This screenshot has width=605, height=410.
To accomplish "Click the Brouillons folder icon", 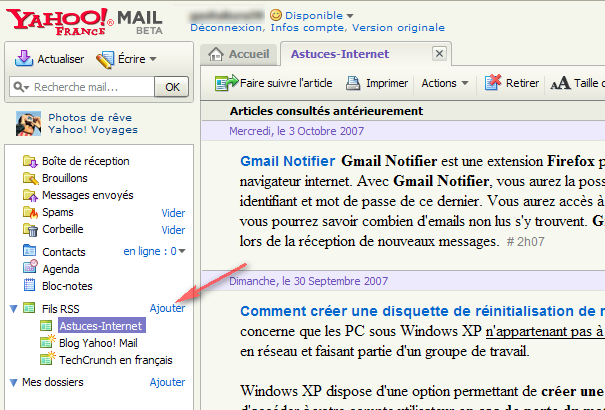I will [x=30, y=178].
